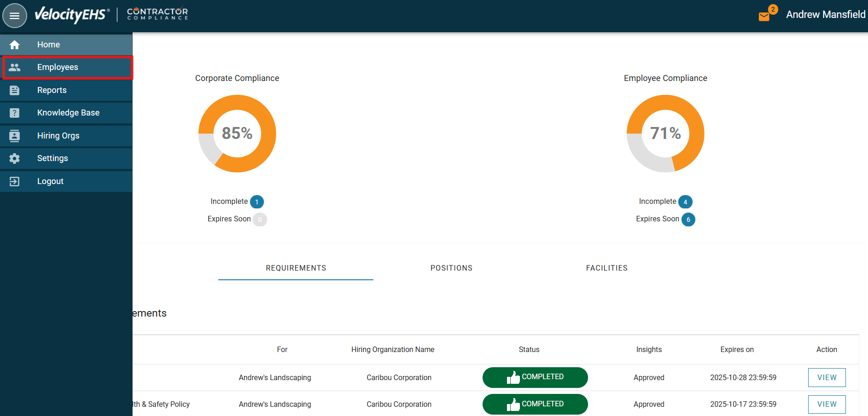Click Employee Compliance incomplete count badge
The image size is (868, 416).
coord(685,202)
